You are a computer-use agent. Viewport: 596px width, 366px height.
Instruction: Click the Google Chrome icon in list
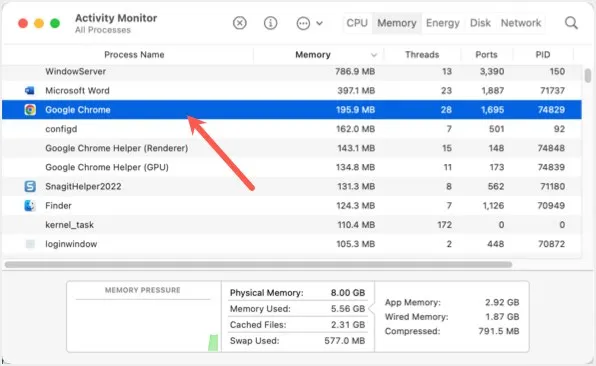tap(30, 110)
